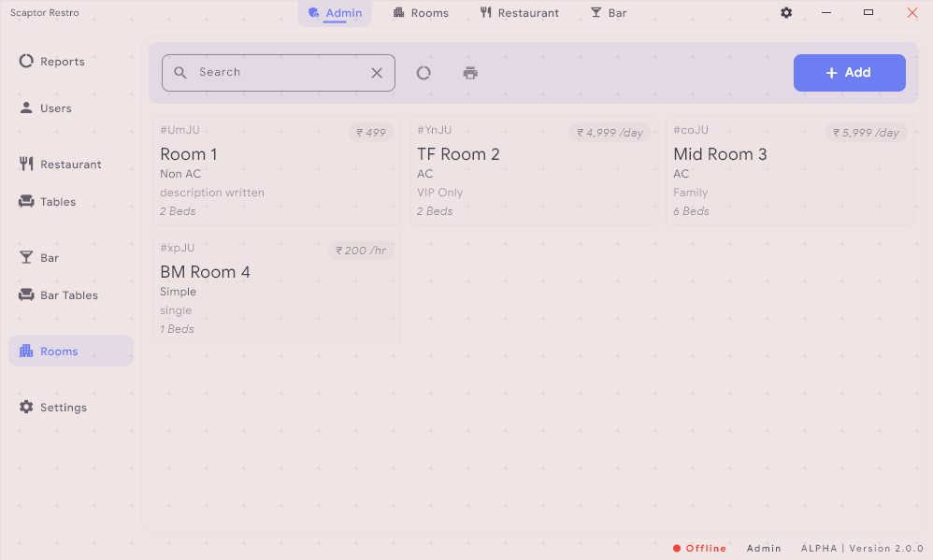
Task: Clear the search with the X icon
Action: 377,73
